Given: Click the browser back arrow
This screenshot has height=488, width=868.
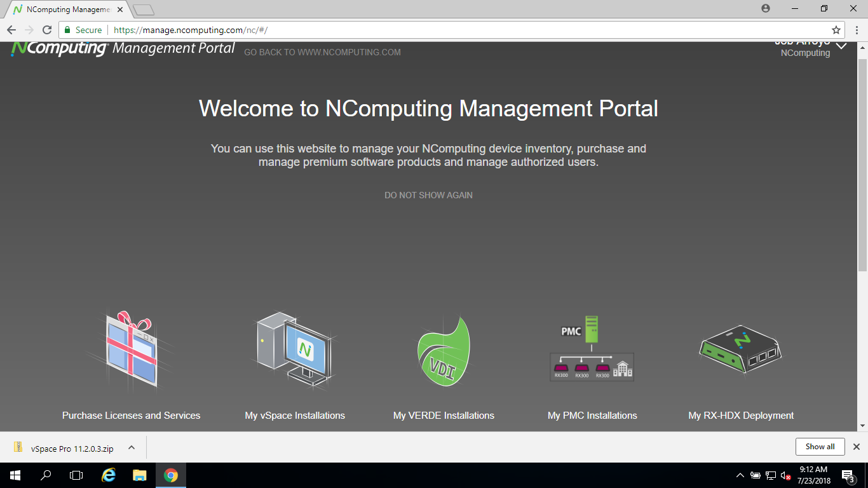Looking at the screenshot, I should point(11,30).
